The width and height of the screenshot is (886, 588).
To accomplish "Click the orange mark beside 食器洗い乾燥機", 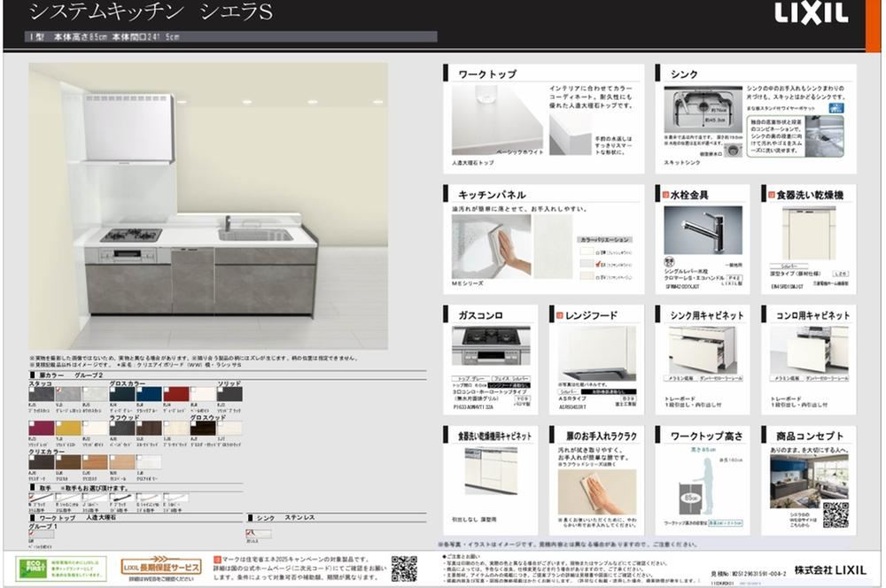I will pos(772,195).
